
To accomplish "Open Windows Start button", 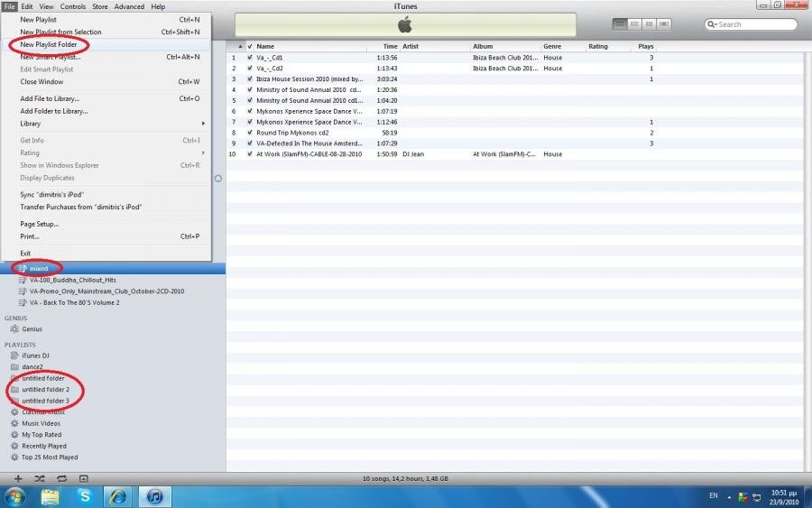I will [x=14, y=497].
